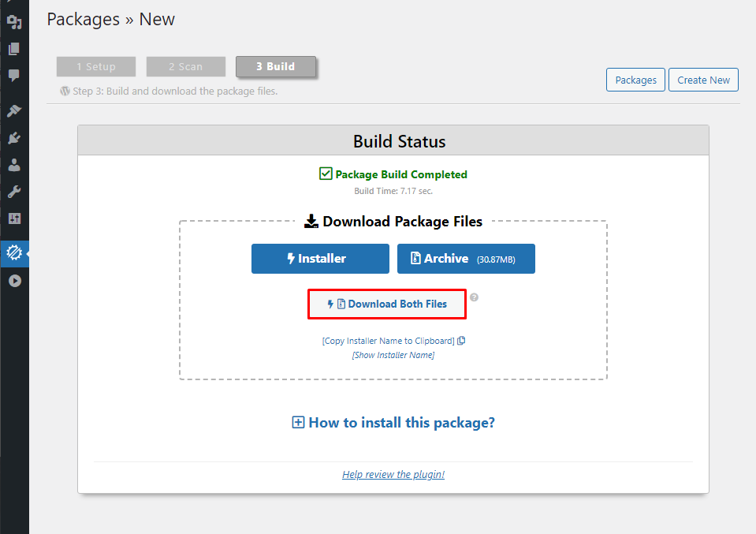Click Download Both Files button
Screen dimensions: 756x534
387,304
